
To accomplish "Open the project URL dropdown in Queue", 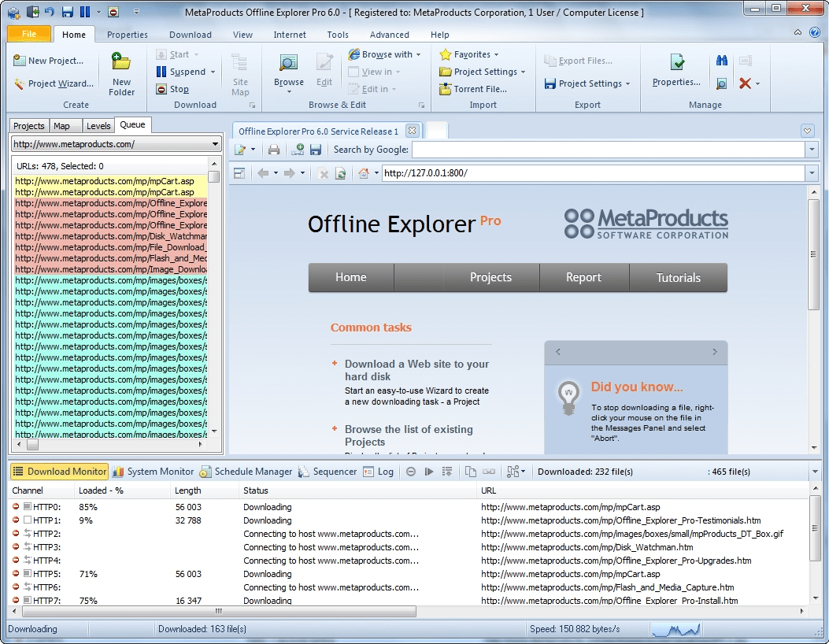I will coord(216,144).
